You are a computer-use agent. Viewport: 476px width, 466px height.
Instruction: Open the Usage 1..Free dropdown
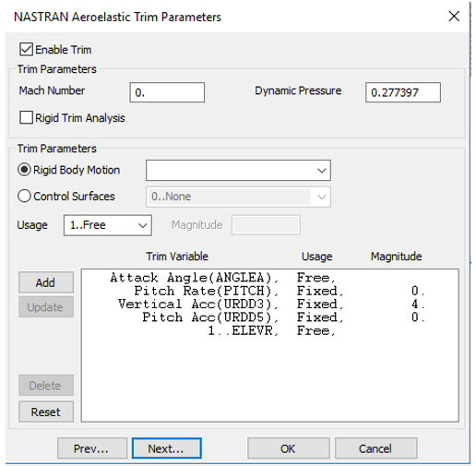coord(108,225)
